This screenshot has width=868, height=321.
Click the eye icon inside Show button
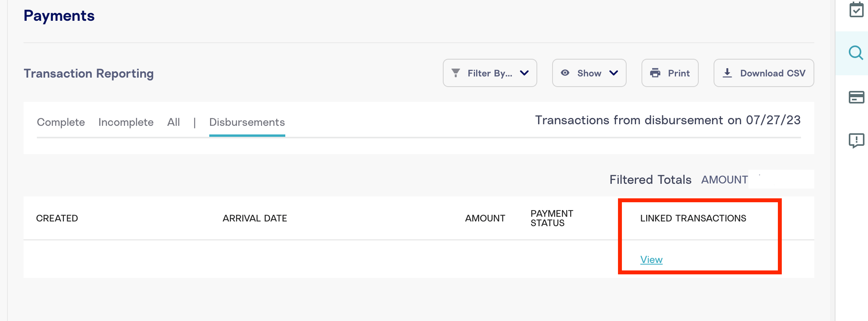coord(565,73)
